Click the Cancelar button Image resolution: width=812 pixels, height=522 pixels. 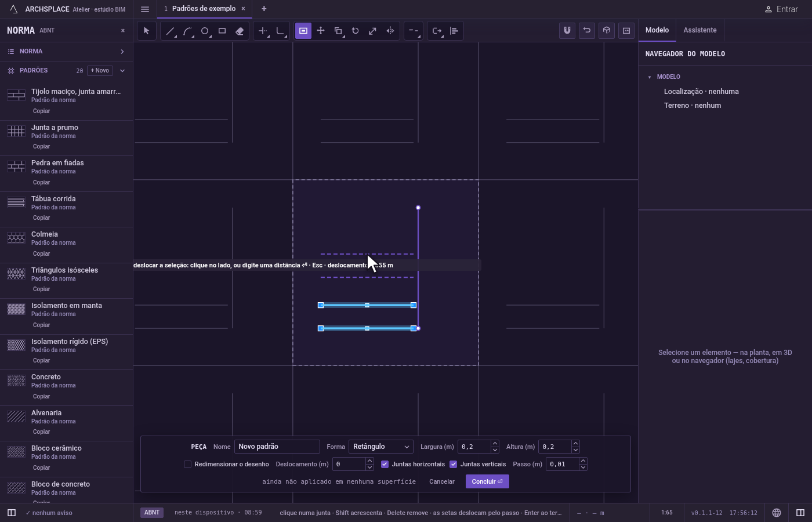[442, 481]
